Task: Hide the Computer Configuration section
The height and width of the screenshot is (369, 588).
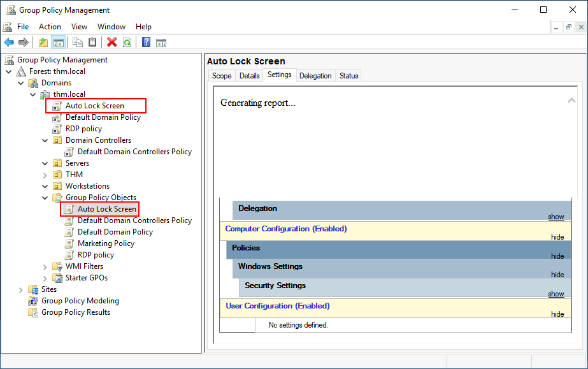Action: pos(557,236)
